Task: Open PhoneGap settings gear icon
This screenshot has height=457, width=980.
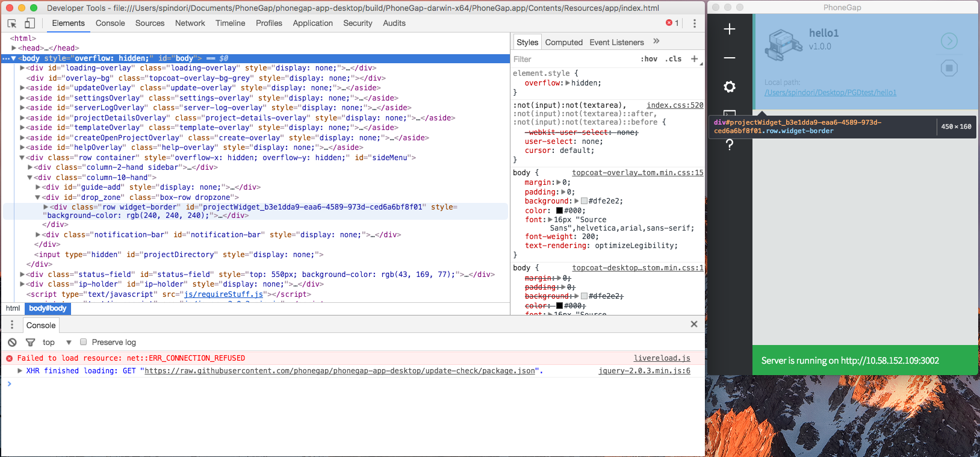Action: coord(730,87)
